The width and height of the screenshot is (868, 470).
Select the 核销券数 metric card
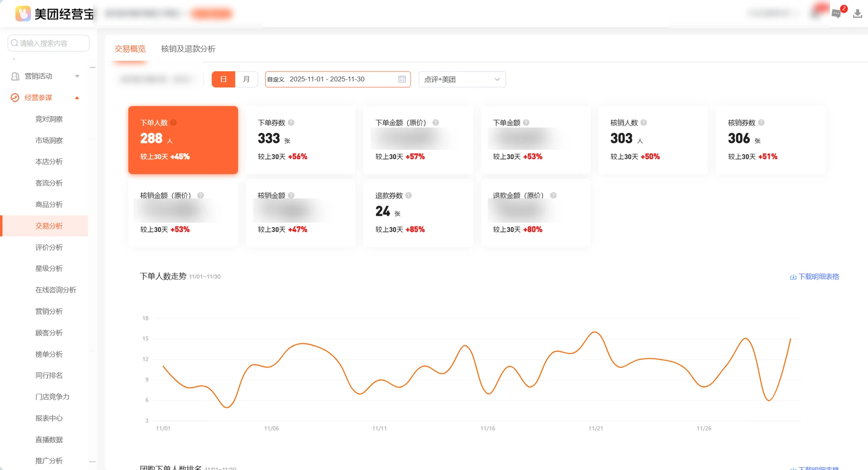[x=771, y=140]
